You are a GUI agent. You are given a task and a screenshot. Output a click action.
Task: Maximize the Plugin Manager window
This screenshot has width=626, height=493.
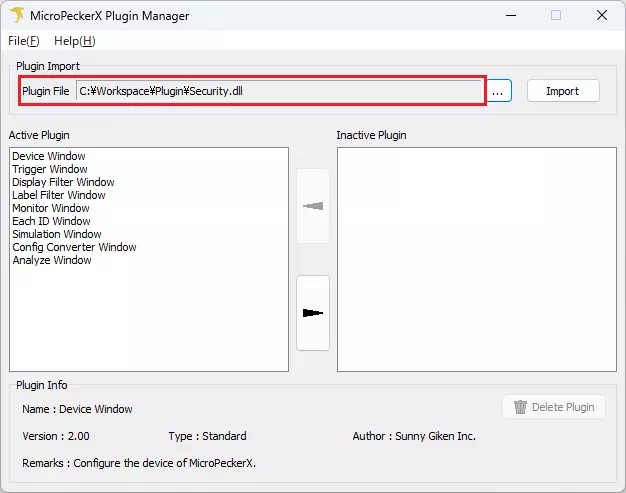556,16
